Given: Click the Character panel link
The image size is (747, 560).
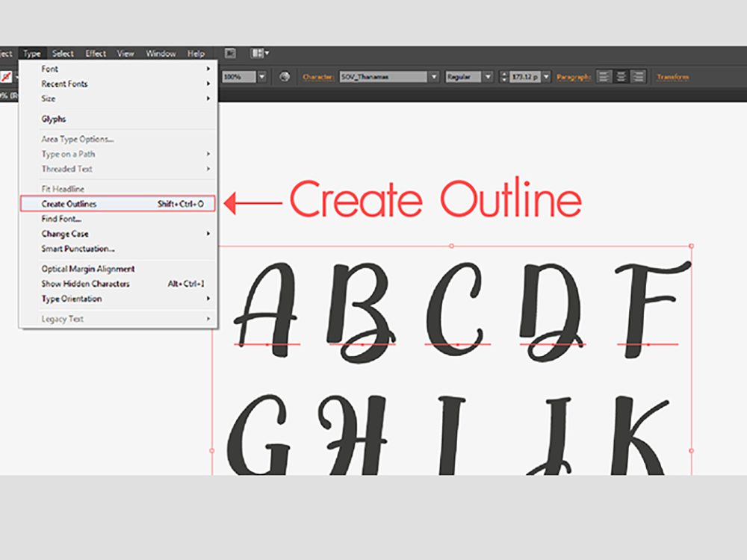Looking at the screenshot, I should tap(318, 77).
